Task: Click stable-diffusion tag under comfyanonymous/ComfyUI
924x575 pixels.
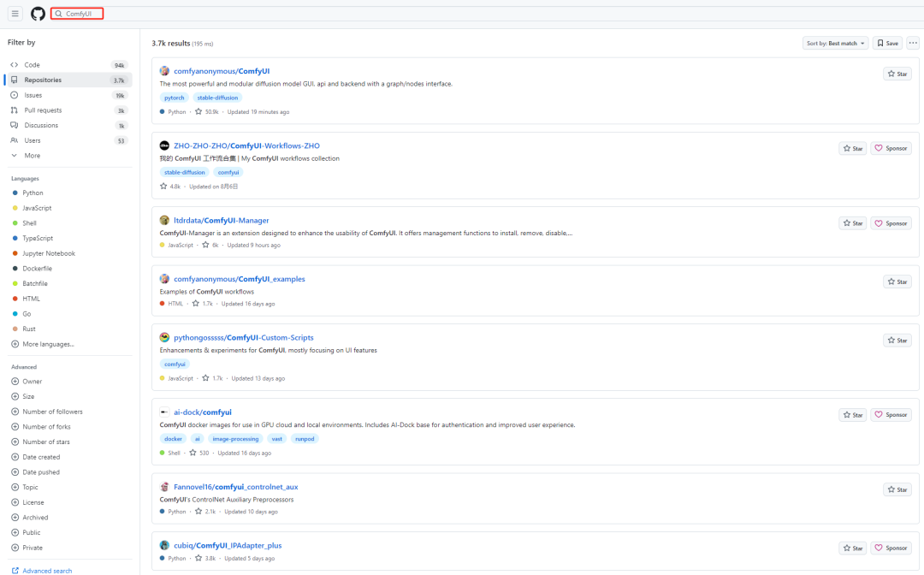Action: coord(217,98)
